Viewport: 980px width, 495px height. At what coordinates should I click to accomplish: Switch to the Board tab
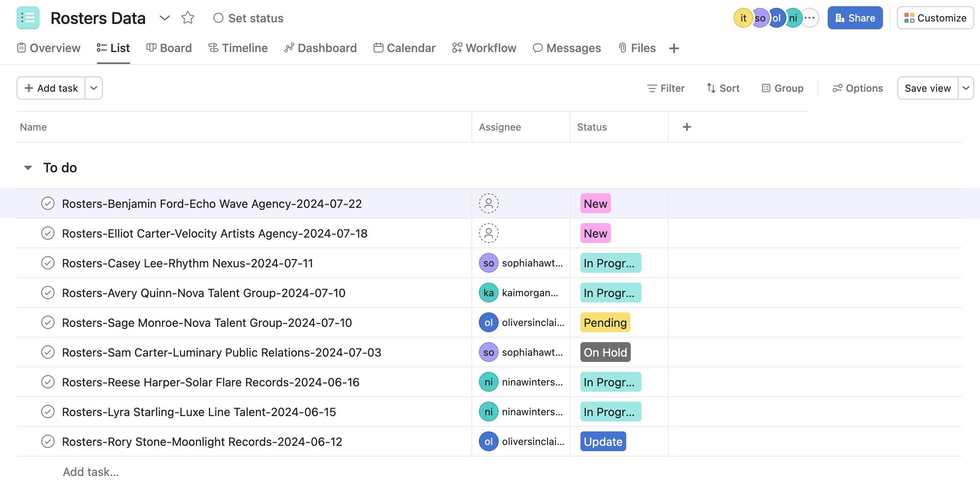click(x=169, y=48)
